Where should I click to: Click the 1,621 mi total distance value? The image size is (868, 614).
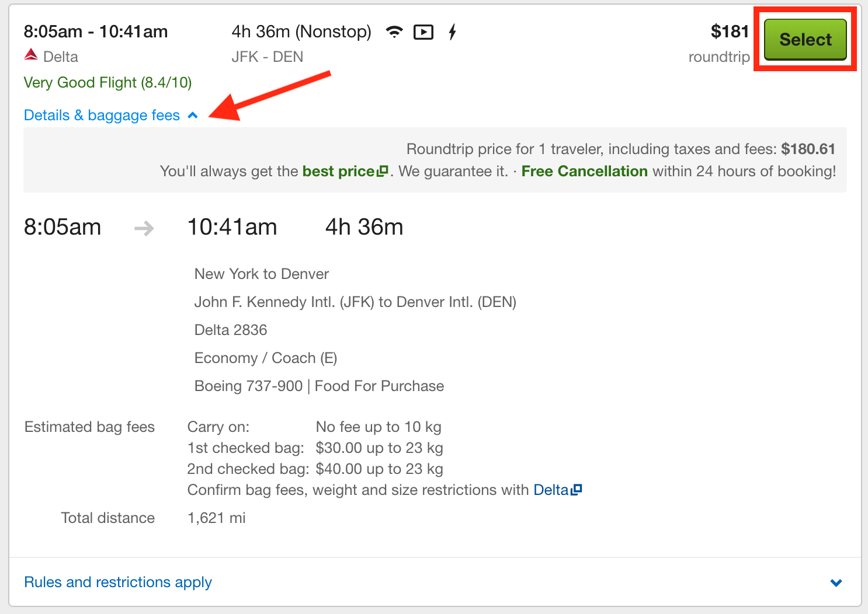pos(217,518)
